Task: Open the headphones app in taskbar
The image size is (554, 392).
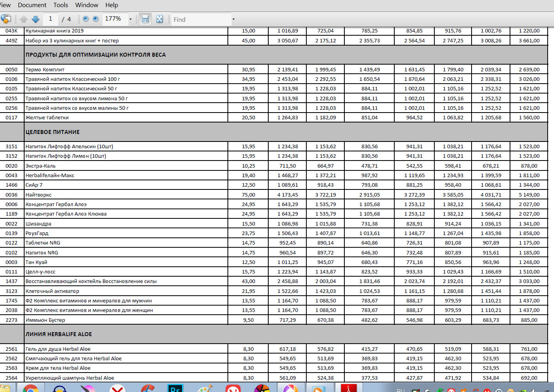Action: pyautogui.click(x=59, y=388)
